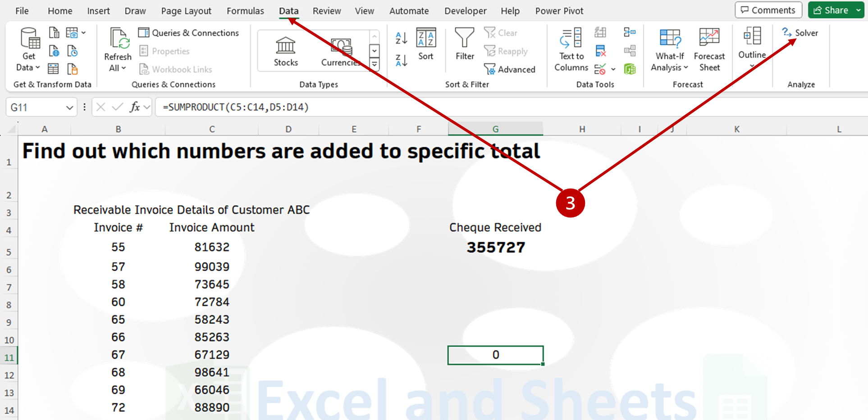Toggle the Filter funnel icon
Image resolution: width=868 pixels, height=420 pixels.
click(464, 44)
